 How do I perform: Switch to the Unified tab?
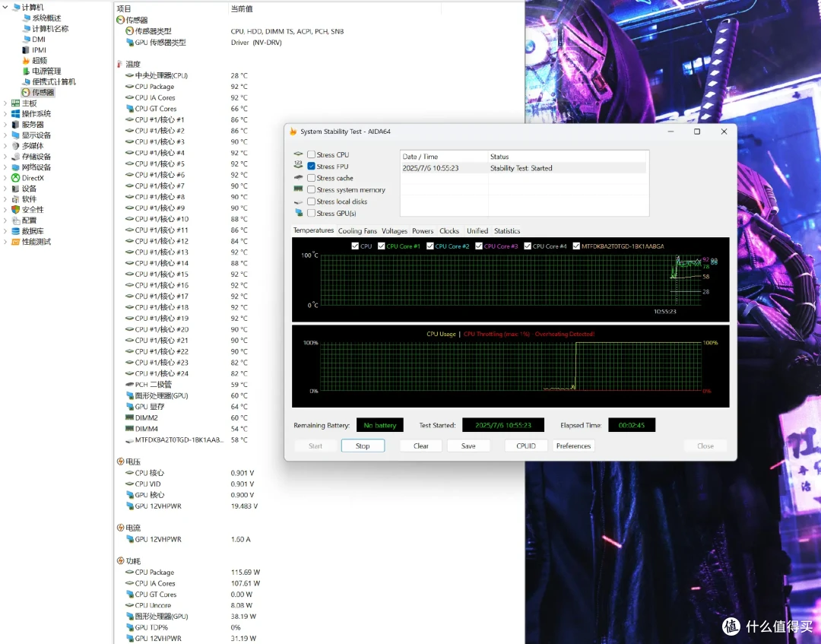(477, 231)
